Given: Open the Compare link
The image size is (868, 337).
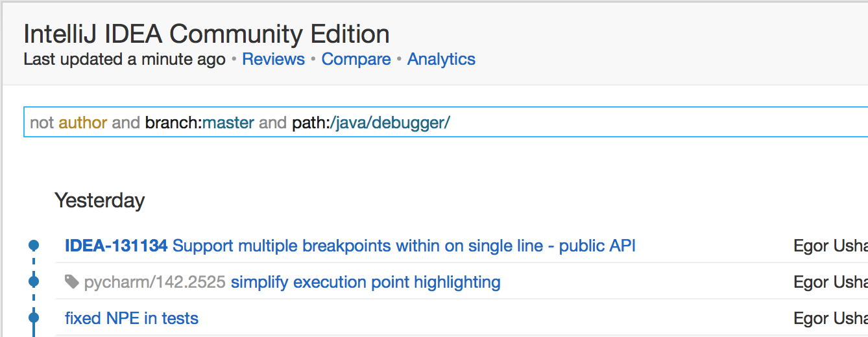Looking at the screenshot, I should 356,59.
